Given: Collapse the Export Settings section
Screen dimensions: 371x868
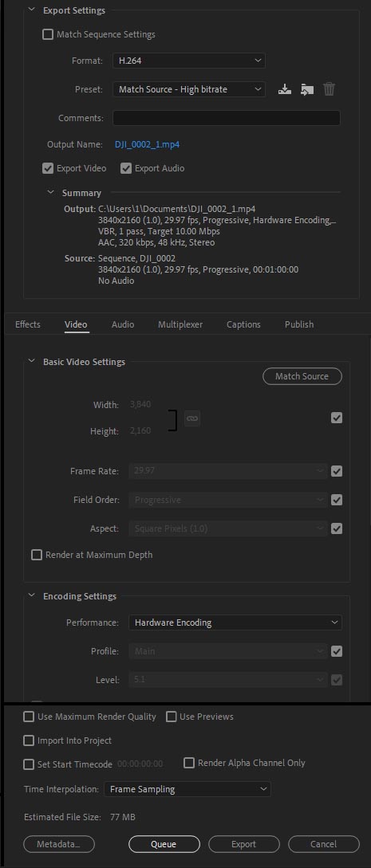Looking at the screenshot, I should click(x=32, y=10).
